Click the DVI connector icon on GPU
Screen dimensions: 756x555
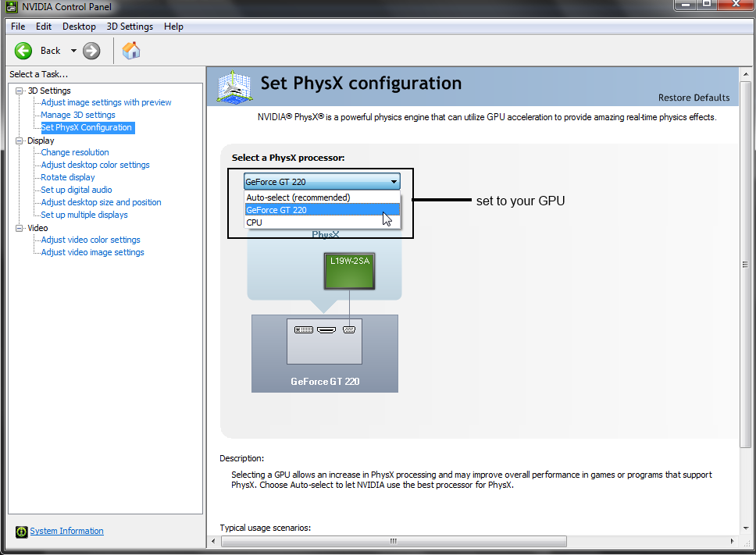coord(304,330)
